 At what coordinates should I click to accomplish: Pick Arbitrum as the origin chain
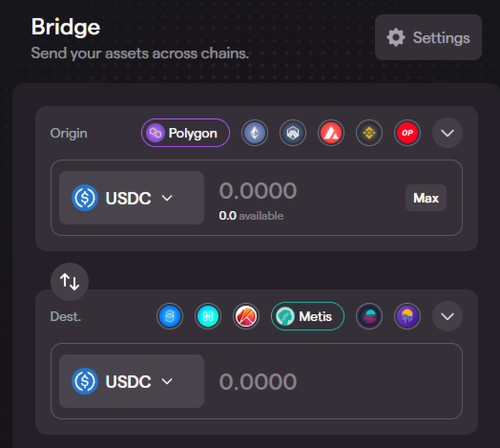(x=293, y=133)
